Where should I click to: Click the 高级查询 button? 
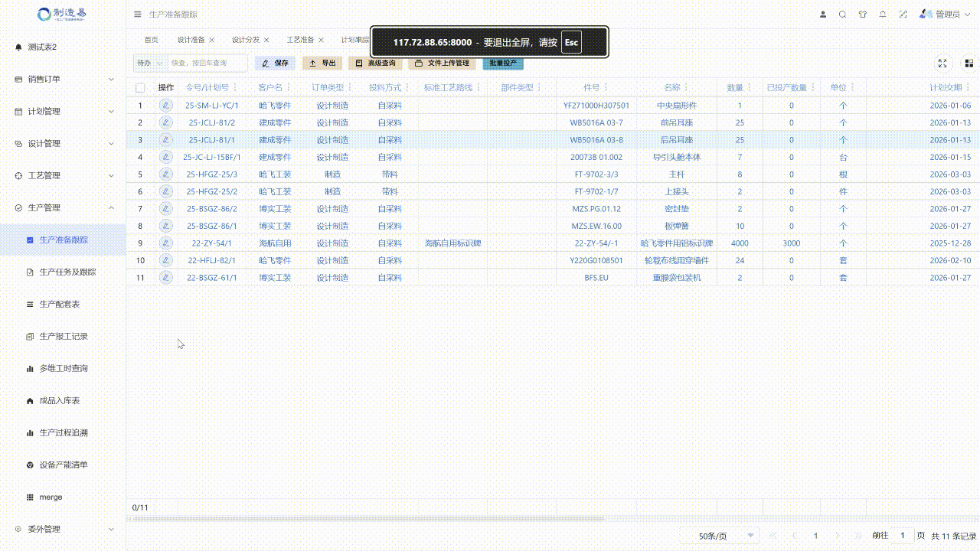[376, 63]
